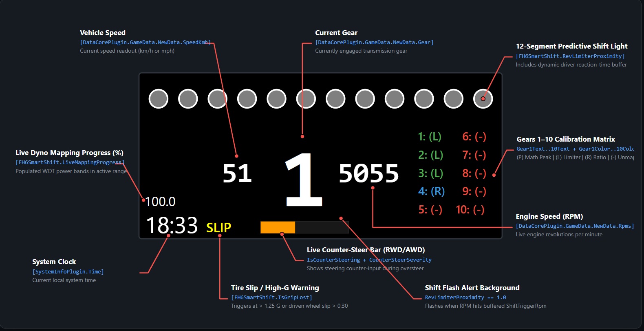Viewport: 644px width, 331px height.
Task: Select the DataCorePlugin SpeedKmh property text
Action: pyautogui.click(x=146, y=42)
